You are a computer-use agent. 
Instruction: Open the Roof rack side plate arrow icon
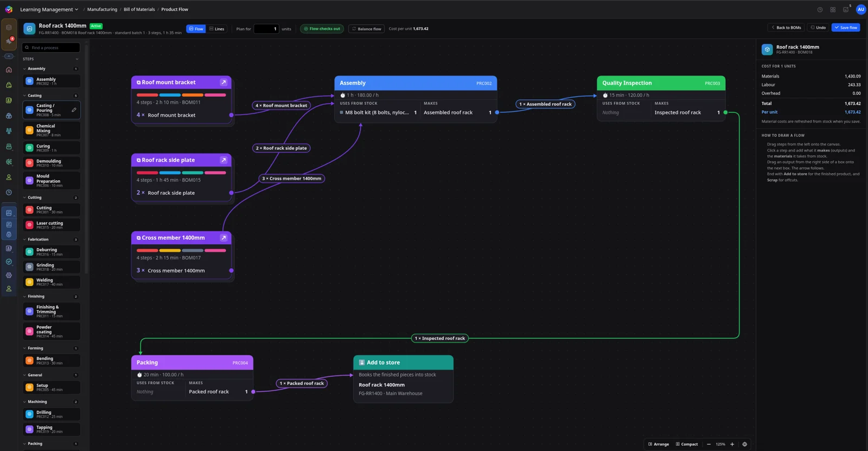point(224,160)
